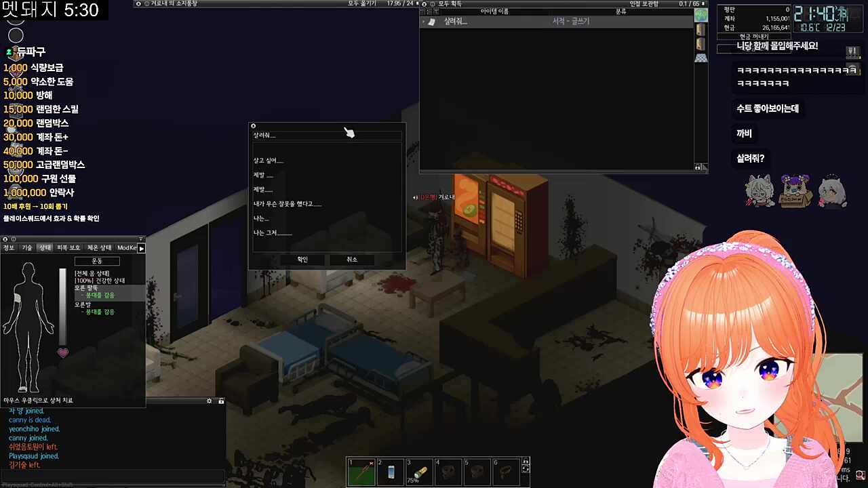This screenshot has width=868, height=488.
Task: Click the note line 내가 무슨 잘못을 했다고......
Action: coord(288,204)
